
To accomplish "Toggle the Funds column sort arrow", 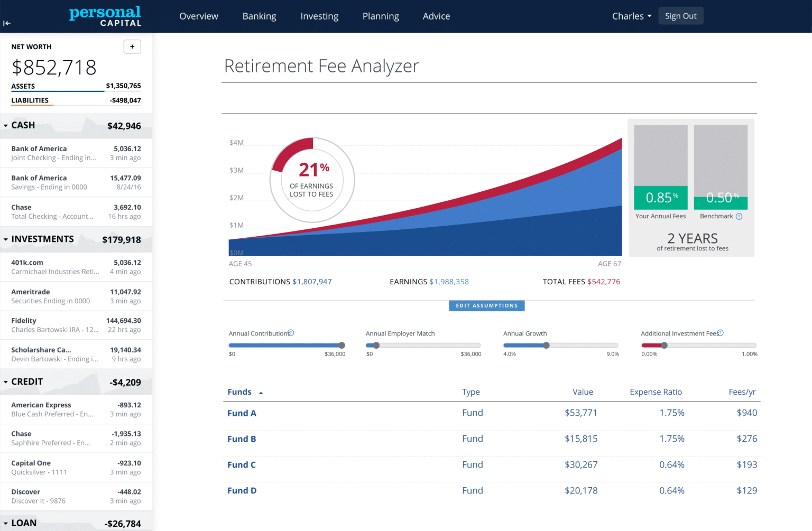I will (260, 392).
